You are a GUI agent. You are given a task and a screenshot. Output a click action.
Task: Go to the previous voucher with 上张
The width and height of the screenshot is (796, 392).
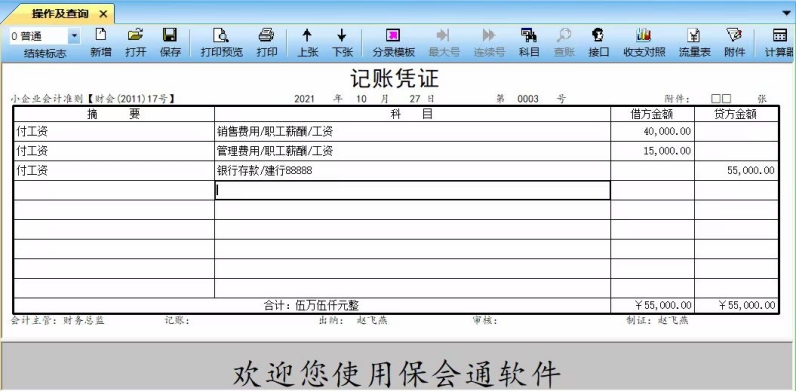tap(307, 42)
